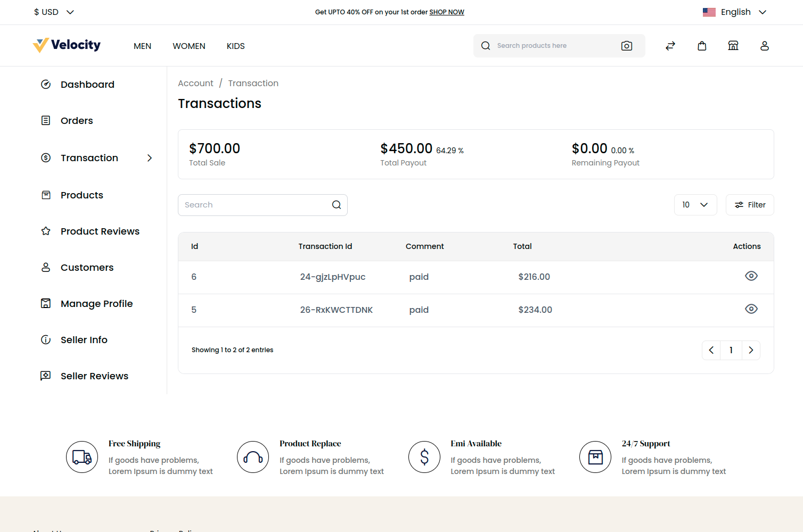View transaction 26-RxKWCTTDNK with eye icon
This screenshot has width=803, height=532.
(x=751, y=309)
